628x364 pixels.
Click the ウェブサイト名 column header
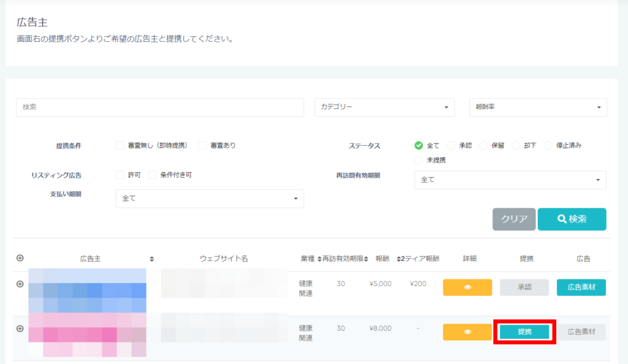pyautogui.click(x=224, y=259)
